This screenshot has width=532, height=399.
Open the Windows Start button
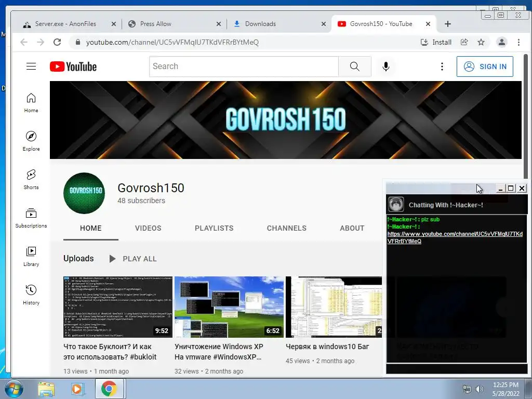point(14,389)
